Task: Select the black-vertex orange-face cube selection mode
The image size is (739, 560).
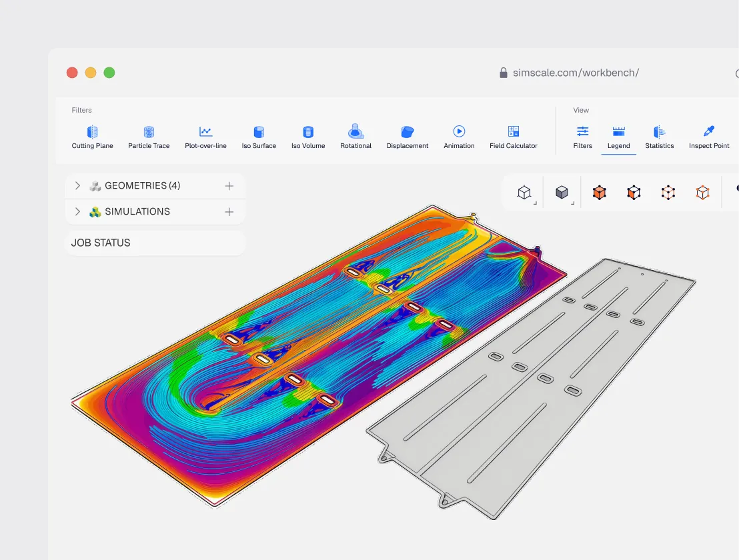Action: click(634, 193)
